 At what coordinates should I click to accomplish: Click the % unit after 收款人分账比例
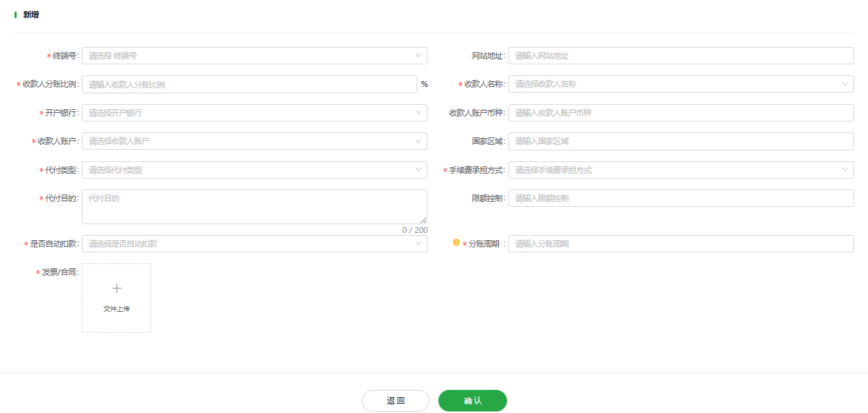pos(425,84)
